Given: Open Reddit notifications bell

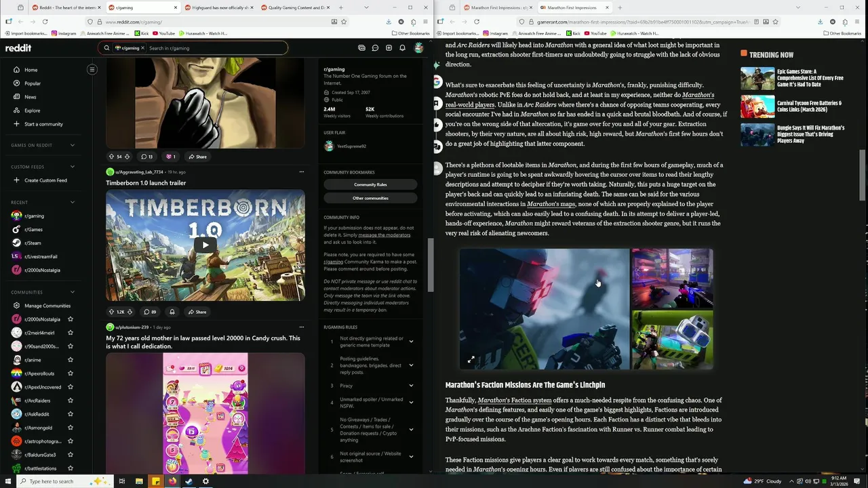Looking at the screenshot, I should tap(402, 48).
